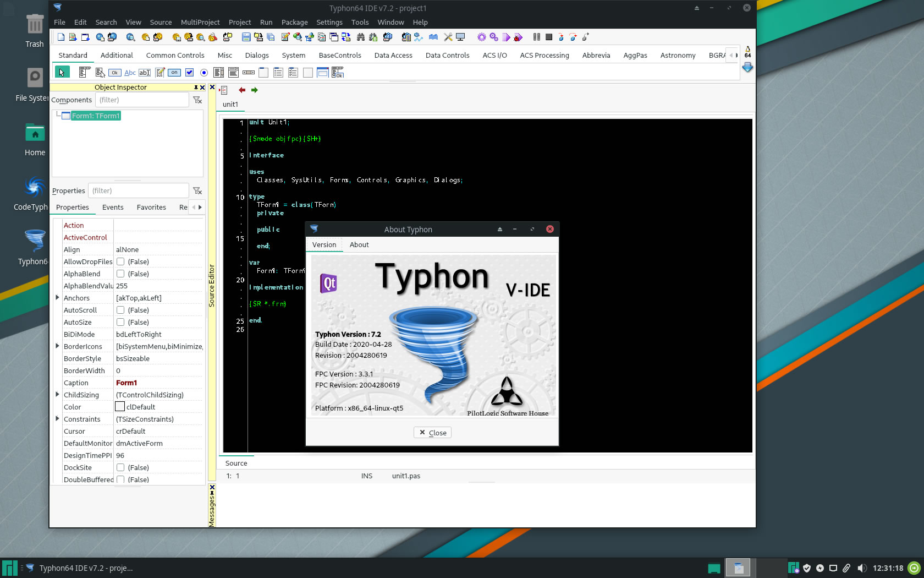Open the Package menu

point(295,23)
